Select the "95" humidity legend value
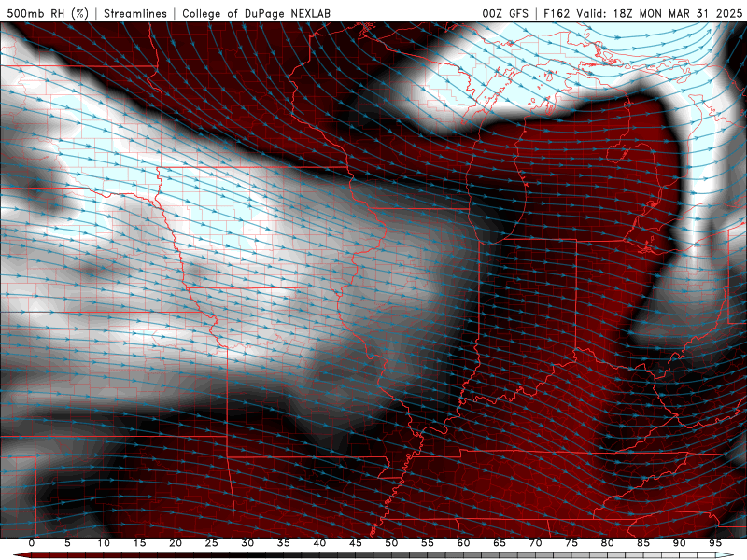Screen dimensions: 747x560 pos(715,543)
